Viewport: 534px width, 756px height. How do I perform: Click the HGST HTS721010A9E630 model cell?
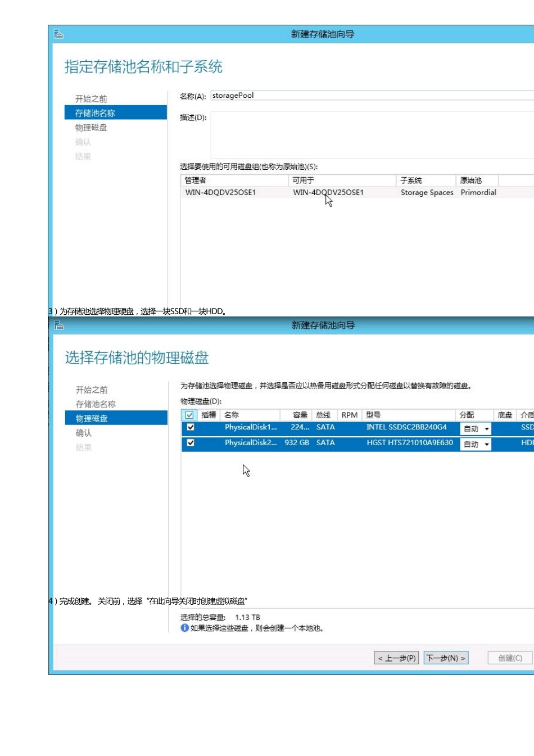tap(410, 443)
